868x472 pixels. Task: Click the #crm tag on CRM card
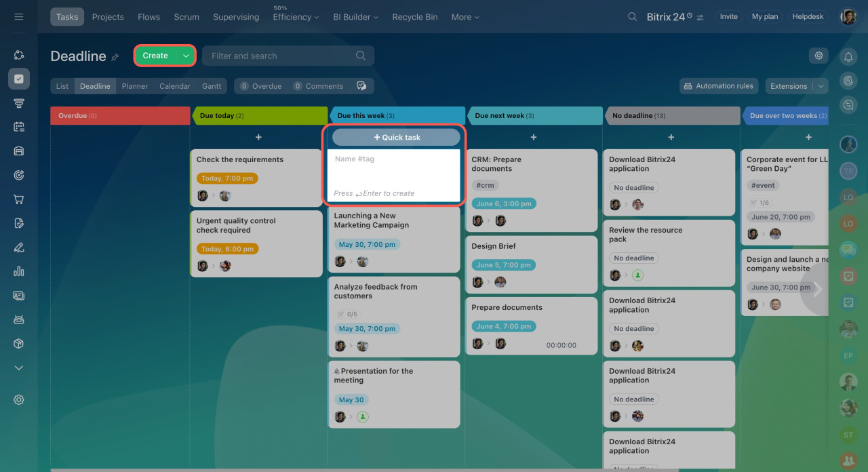pos(485,185)
